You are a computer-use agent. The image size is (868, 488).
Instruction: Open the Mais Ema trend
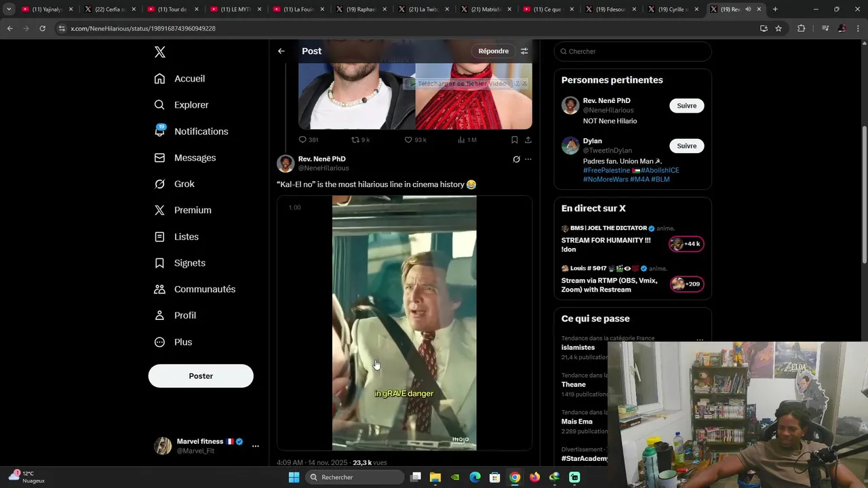point(576,422)
